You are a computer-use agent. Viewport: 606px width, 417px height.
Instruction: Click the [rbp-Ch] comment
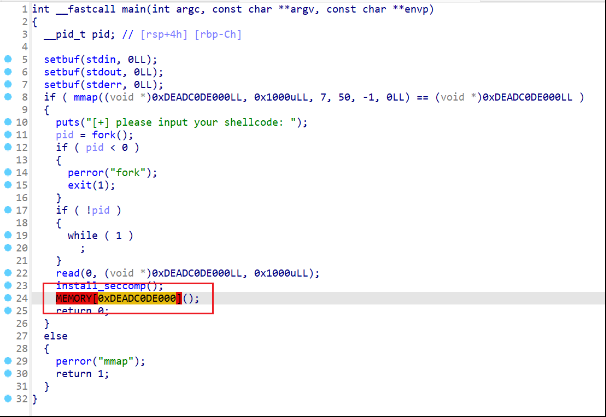218,34
